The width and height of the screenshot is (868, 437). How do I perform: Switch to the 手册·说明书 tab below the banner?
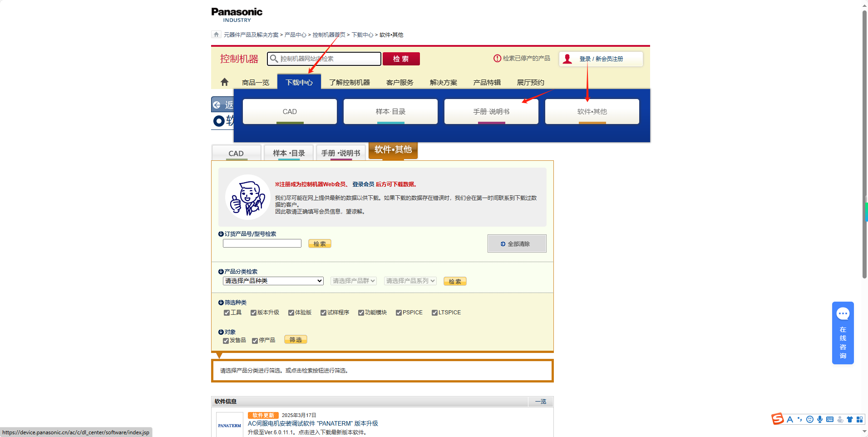341,153
